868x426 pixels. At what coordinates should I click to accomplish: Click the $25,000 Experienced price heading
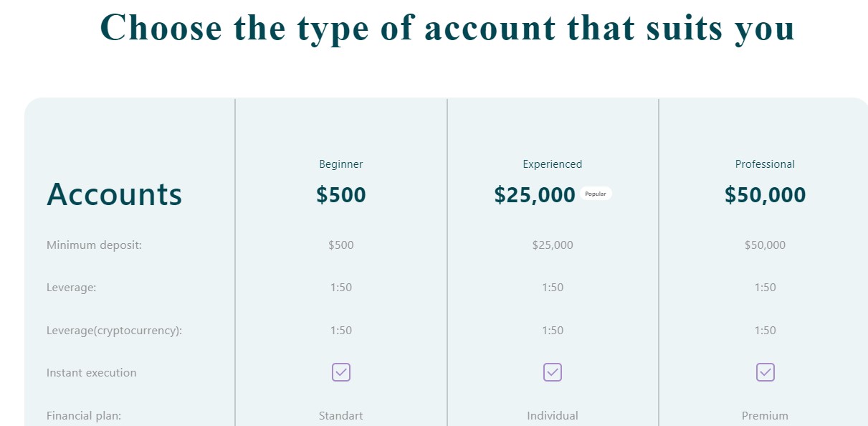535,195
